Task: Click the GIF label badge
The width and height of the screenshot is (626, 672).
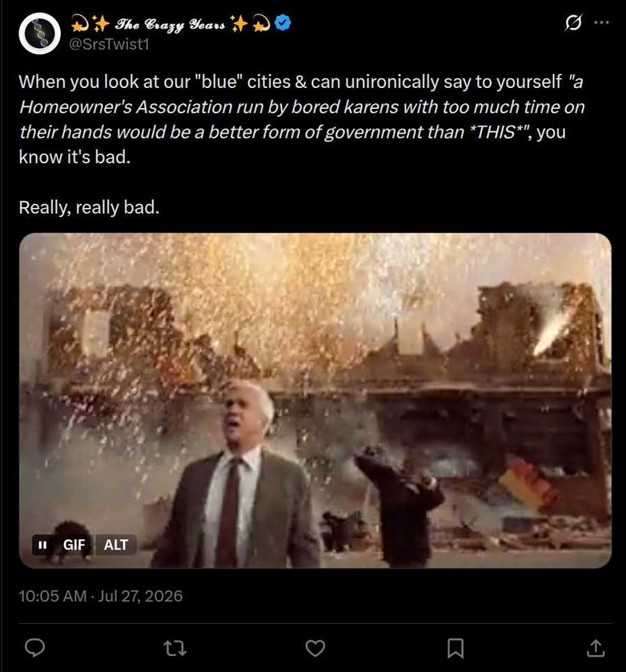Action: (x=74, y=545)
